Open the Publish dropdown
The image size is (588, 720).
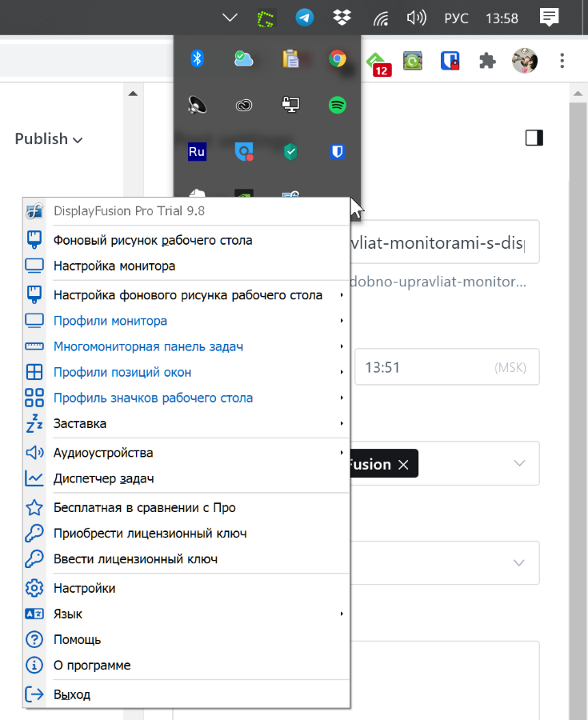49,138
